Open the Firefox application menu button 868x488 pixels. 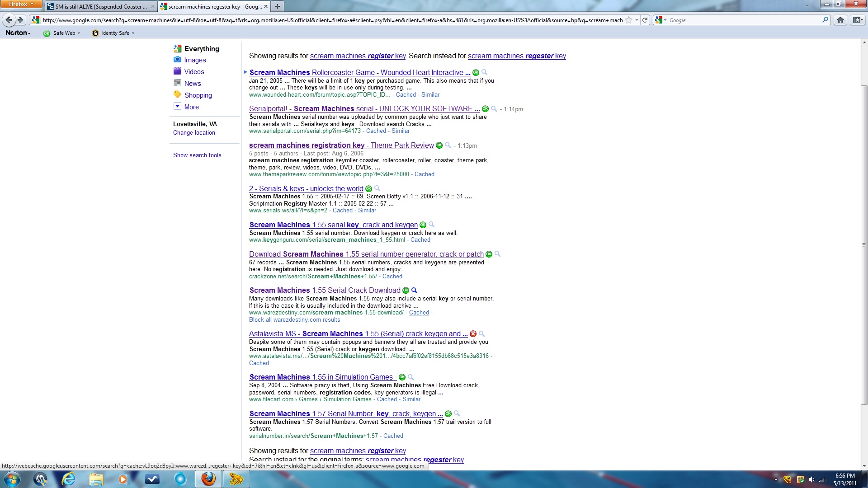pos(21,4)
